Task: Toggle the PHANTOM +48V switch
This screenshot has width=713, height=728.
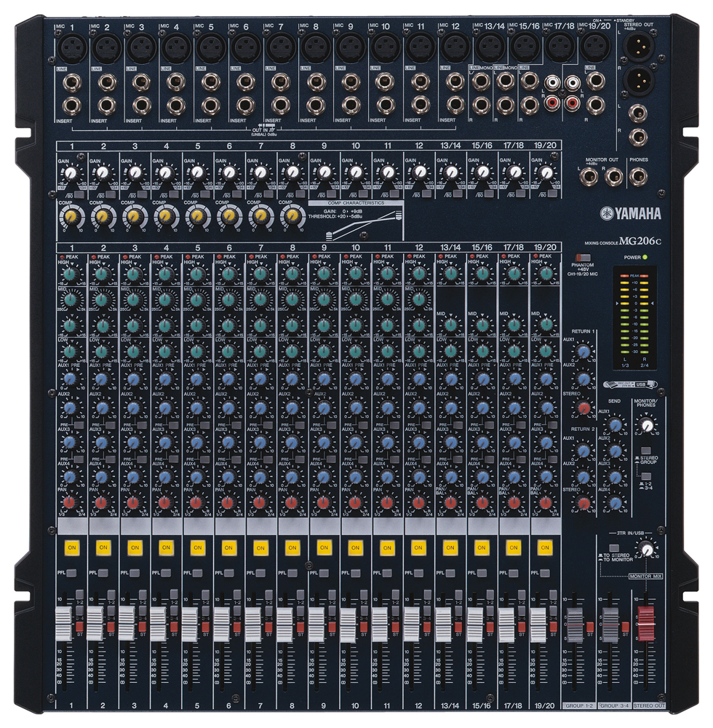Action: coord(583,258)
